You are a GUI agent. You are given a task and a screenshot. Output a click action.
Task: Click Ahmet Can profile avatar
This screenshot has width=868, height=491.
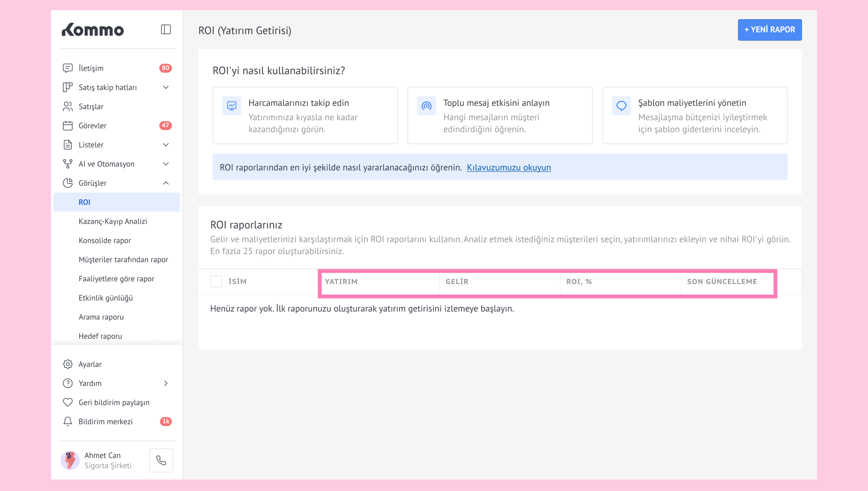[70, 460]
